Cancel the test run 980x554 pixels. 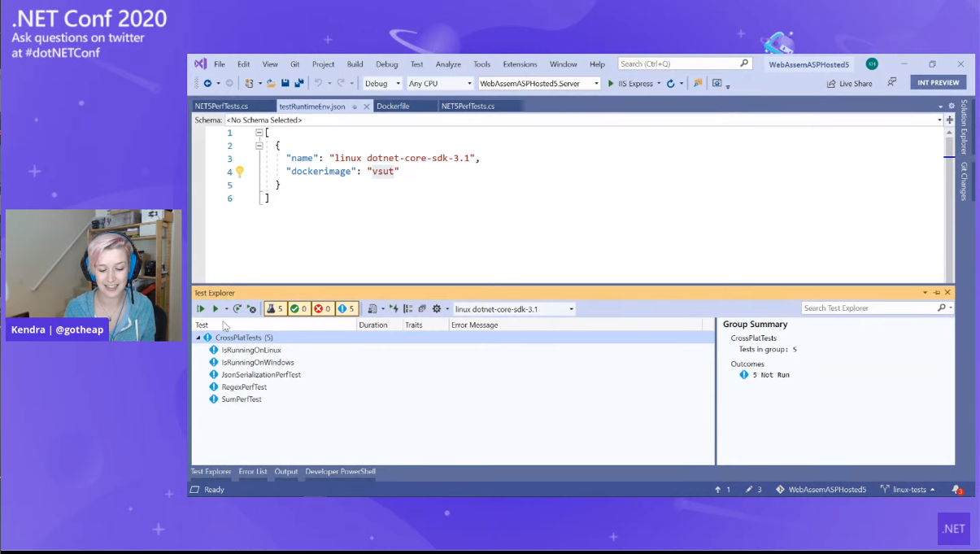pos(251,309)
